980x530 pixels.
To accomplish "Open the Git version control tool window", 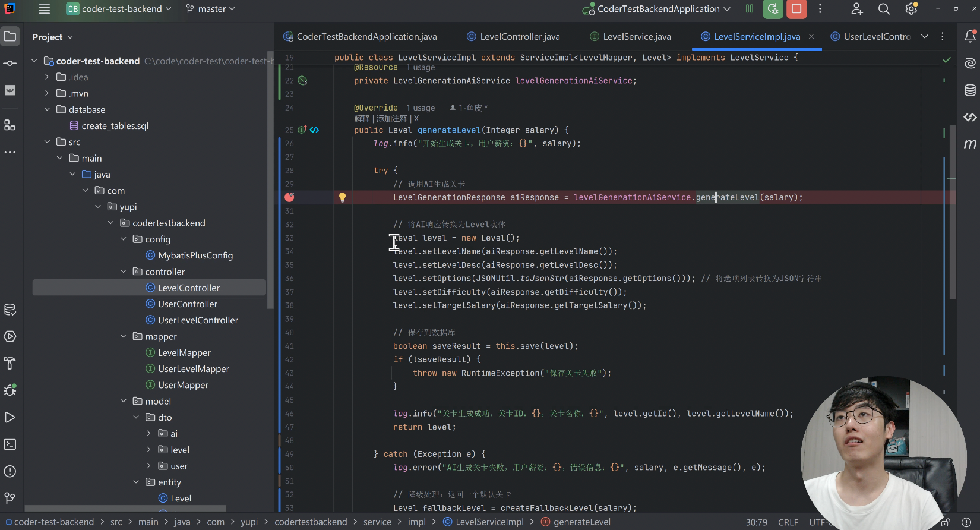I will 10,498.
